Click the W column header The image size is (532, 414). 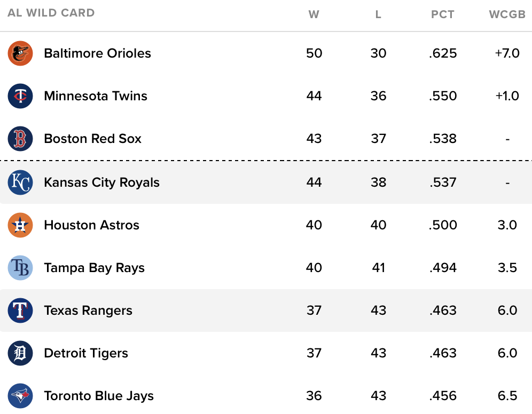[314, 14]
